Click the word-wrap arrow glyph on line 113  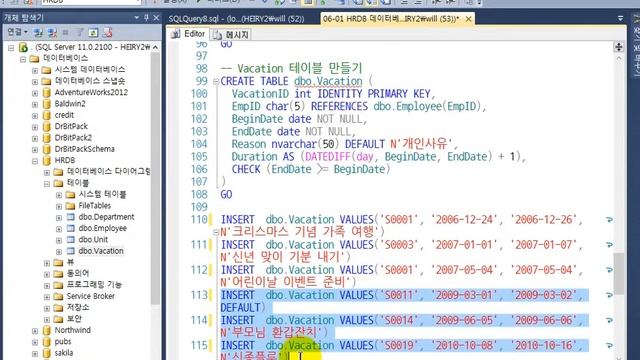(609, 296)
